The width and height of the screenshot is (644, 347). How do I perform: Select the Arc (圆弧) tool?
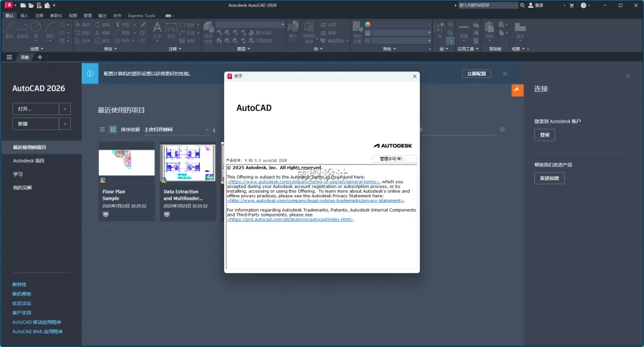tap(50, 30)
